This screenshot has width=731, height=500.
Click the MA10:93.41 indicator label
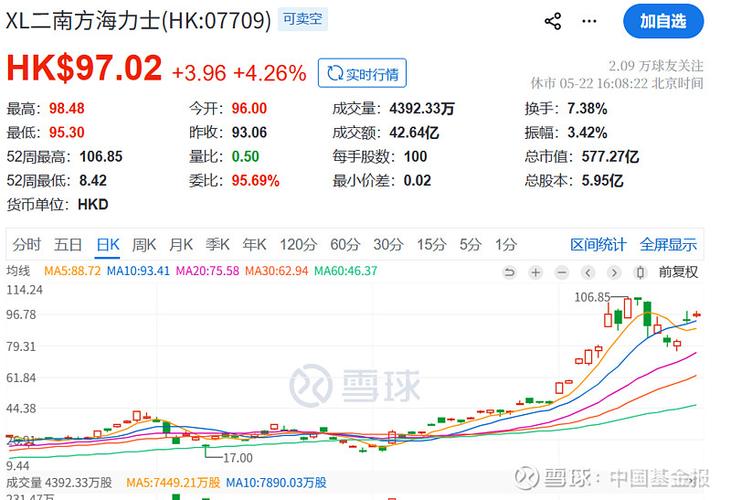138,271
